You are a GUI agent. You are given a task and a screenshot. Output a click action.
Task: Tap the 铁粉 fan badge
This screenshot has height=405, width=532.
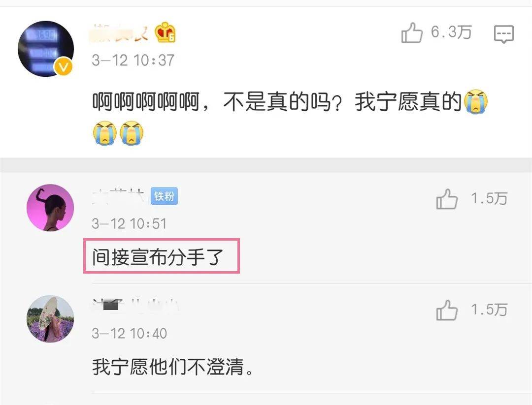pyautogui.click(x=164, y=196)
